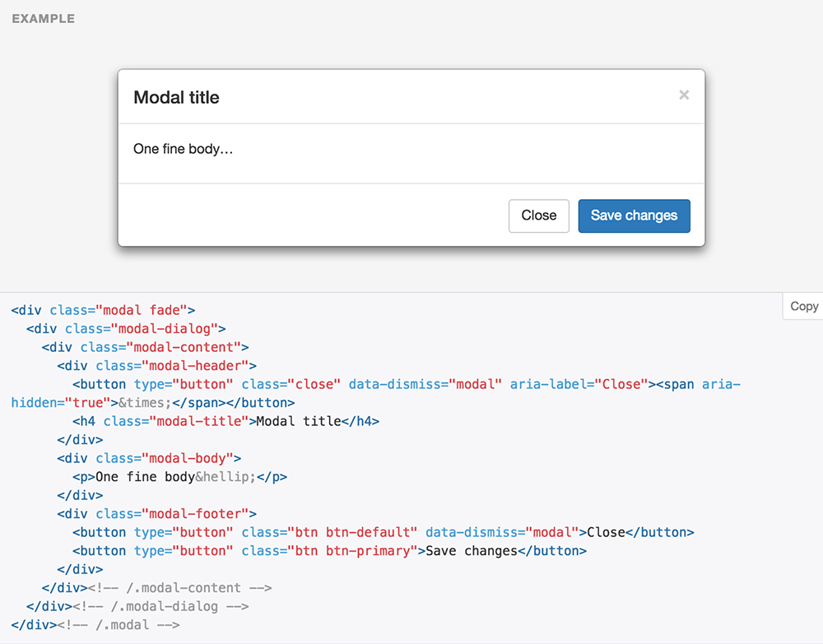Click the One fine body text in modal

[182, 149]
